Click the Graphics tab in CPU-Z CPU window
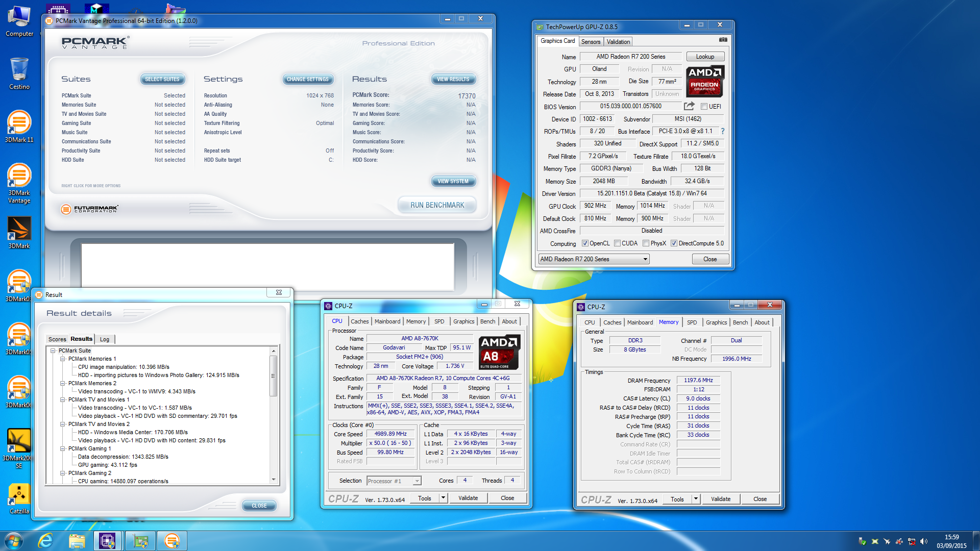 coord(463,321)
